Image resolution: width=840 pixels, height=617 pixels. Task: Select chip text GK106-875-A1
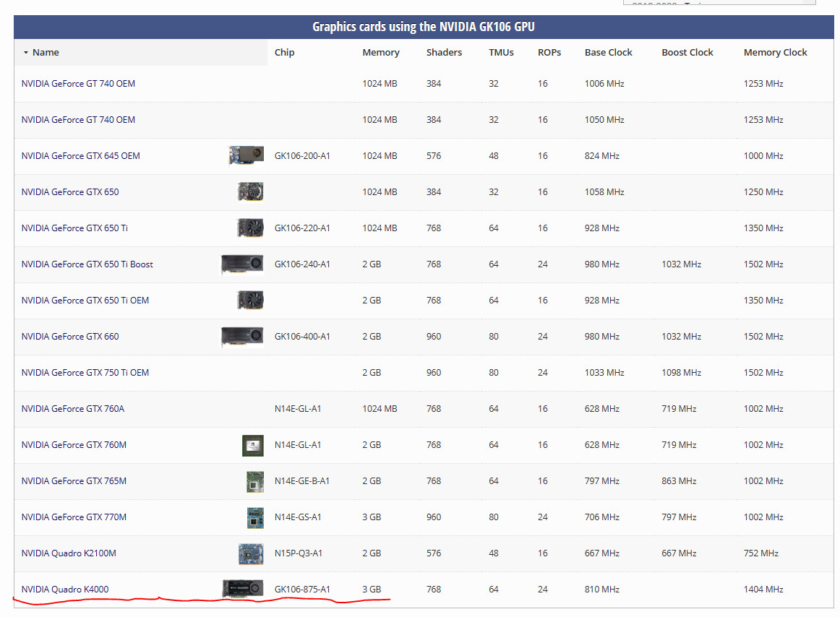pos(302,589)
